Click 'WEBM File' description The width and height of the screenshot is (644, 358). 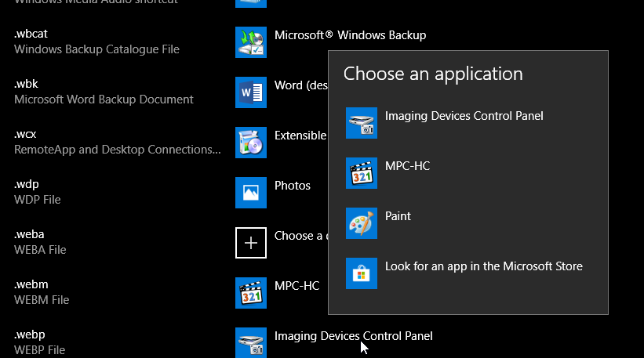(x=42, y=300)
